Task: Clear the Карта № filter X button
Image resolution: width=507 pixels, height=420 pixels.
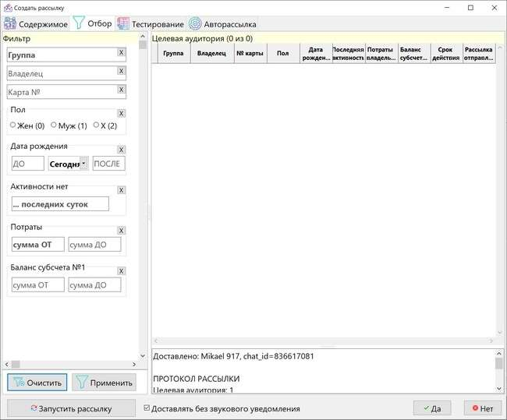Action: [x=121, y=90]
